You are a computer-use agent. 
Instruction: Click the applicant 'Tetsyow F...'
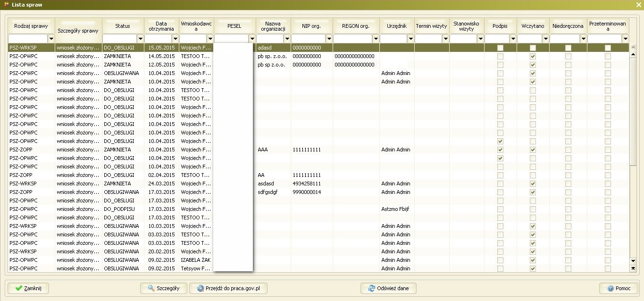(x=195, y=268)
